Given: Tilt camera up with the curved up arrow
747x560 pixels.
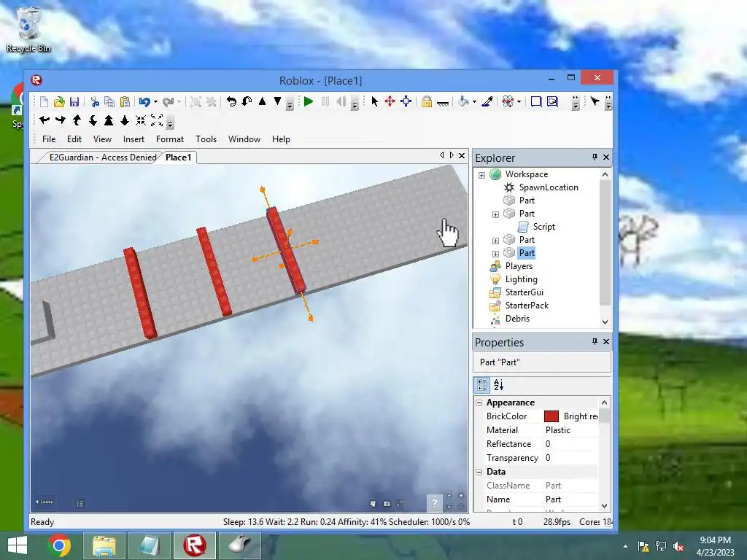Looking at the screenshot, I should pyautogui.click(x=77, y=120).
